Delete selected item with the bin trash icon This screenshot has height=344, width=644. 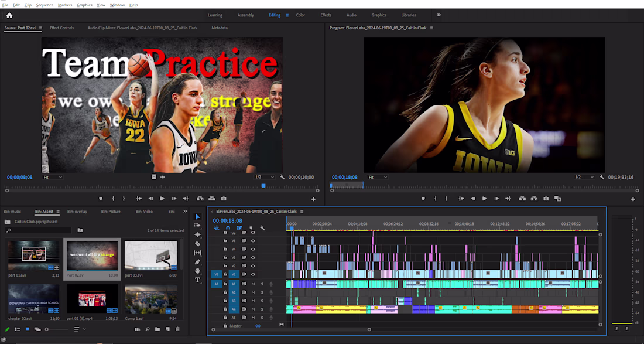pos(178,329)
